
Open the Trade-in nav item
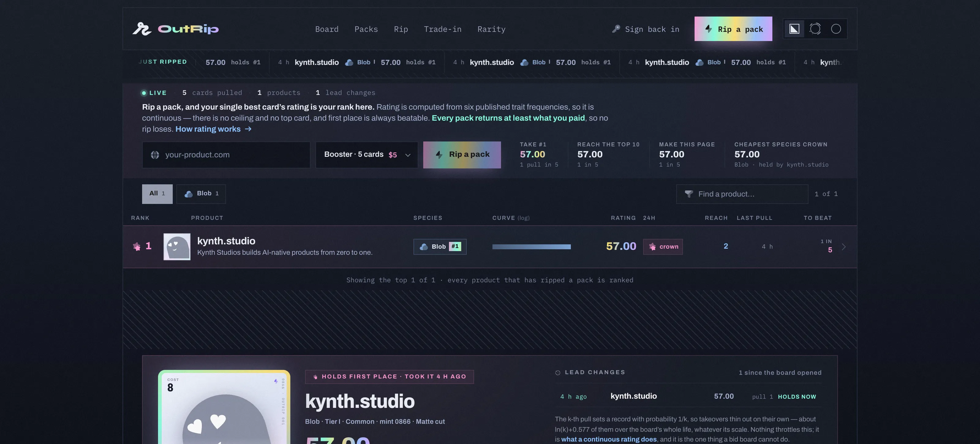443,29
